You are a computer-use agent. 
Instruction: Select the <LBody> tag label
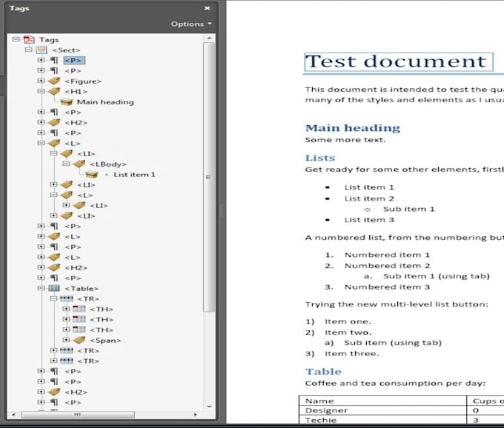point(108,164)
